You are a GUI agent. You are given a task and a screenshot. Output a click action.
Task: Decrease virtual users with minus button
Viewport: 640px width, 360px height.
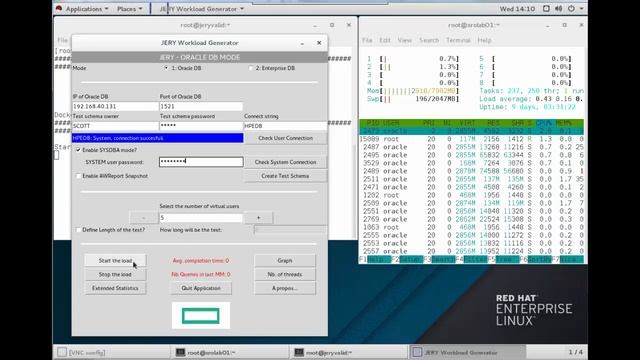coord(144,218)
